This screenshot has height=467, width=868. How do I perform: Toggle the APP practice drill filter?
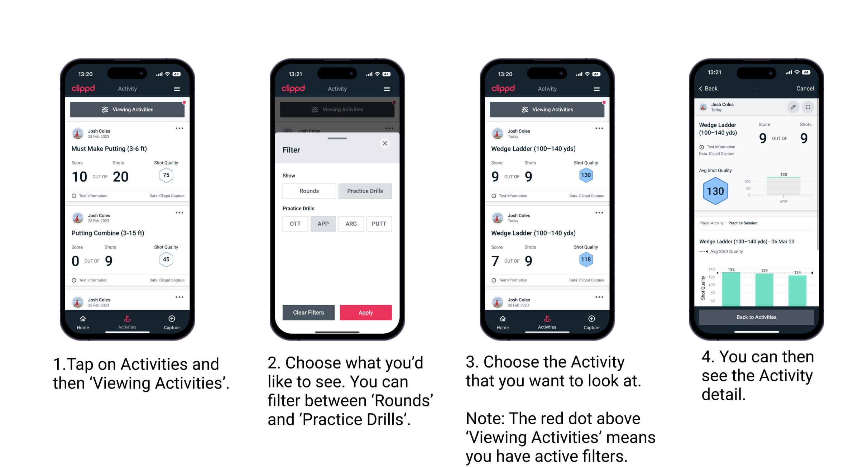[x=322, y=223]
